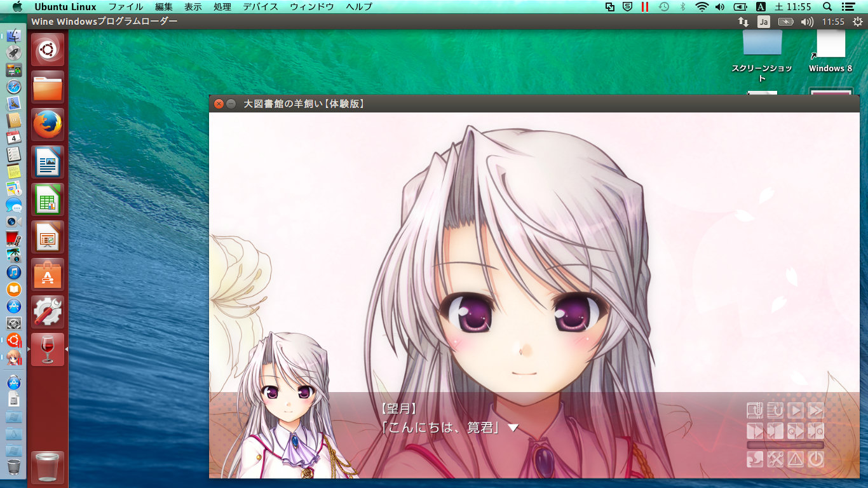Viewport: 868px width, 488px height.
Task: Open LibreOffice Calc in Ubuntu launcher
Action: (48, 200)
